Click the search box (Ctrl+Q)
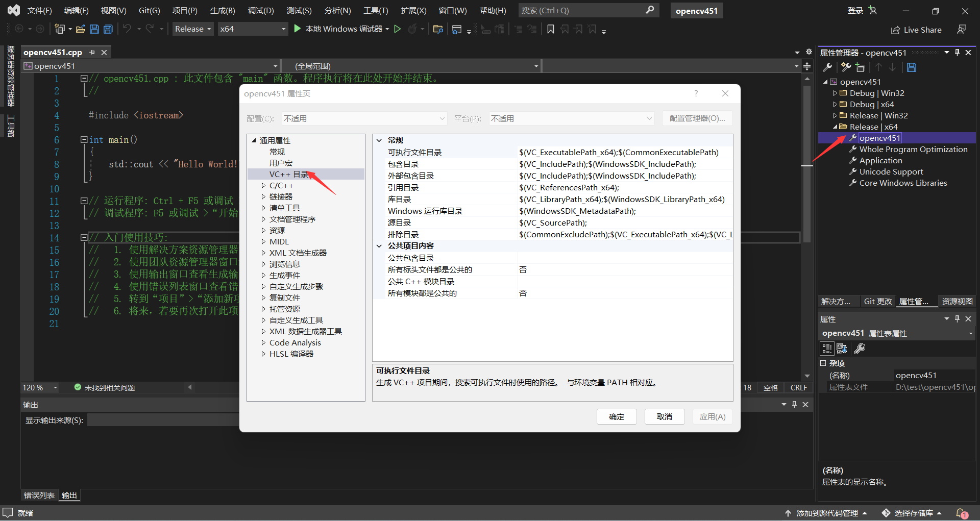Image resolution: width=980 pixels, height=521 pixels. point(589,10)
